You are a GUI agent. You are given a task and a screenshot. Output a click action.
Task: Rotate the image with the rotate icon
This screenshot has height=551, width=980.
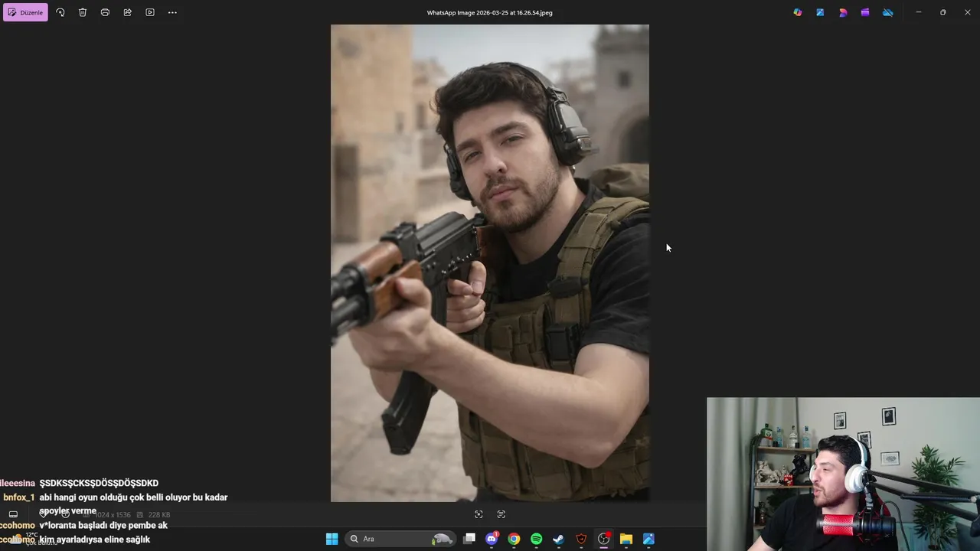point(60,12)
